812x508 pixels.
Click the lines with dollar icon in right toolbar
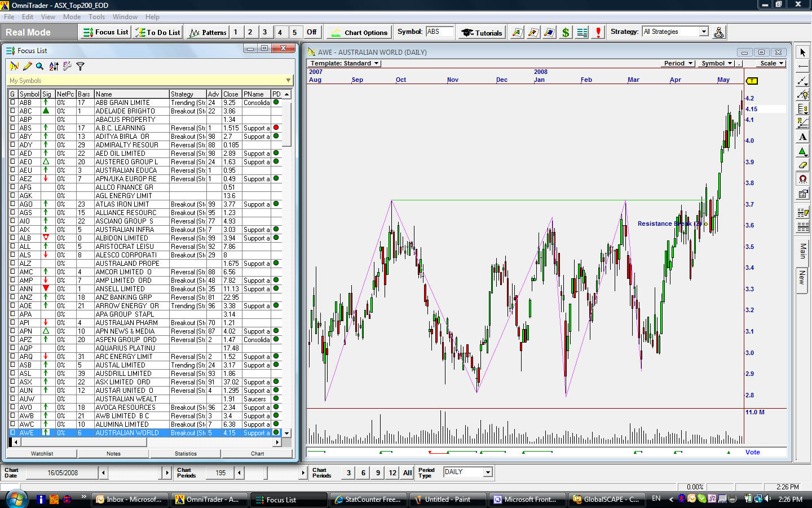point(803,109)
